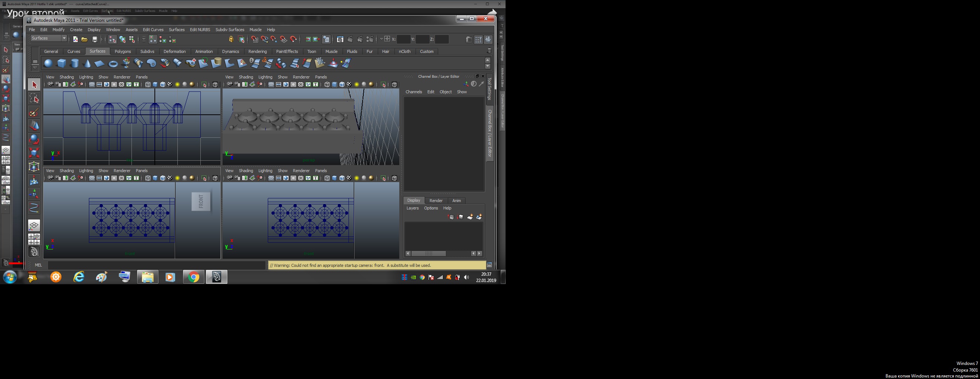Activate the Rotate tool sphere icon
Viewport: 980px width, 379px height.
(34, 139)
